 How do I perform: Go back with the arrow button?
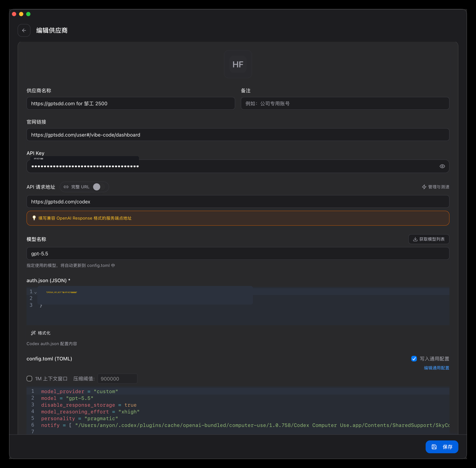pyautogui.click(x=24, y=30)
